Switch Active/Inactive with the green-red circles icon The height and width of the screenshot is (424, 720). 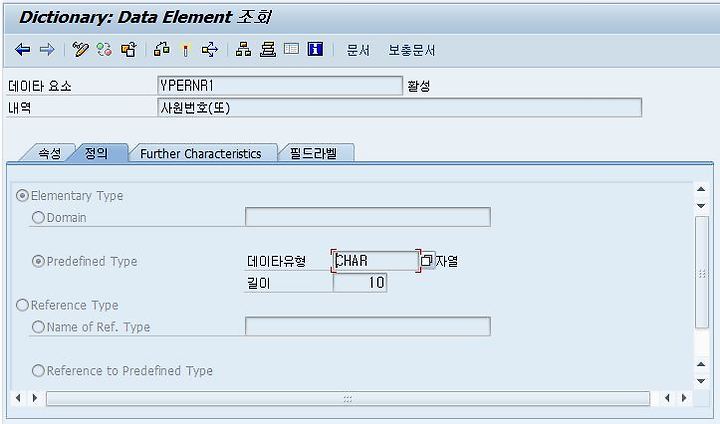pos(104,49)
